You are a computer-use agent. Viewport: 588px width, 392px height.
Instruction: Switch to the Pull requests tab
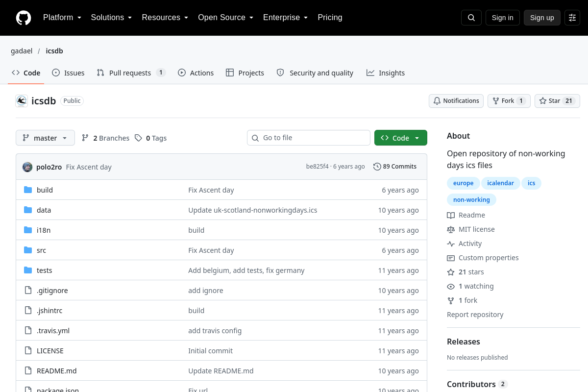tap(131, 73)
